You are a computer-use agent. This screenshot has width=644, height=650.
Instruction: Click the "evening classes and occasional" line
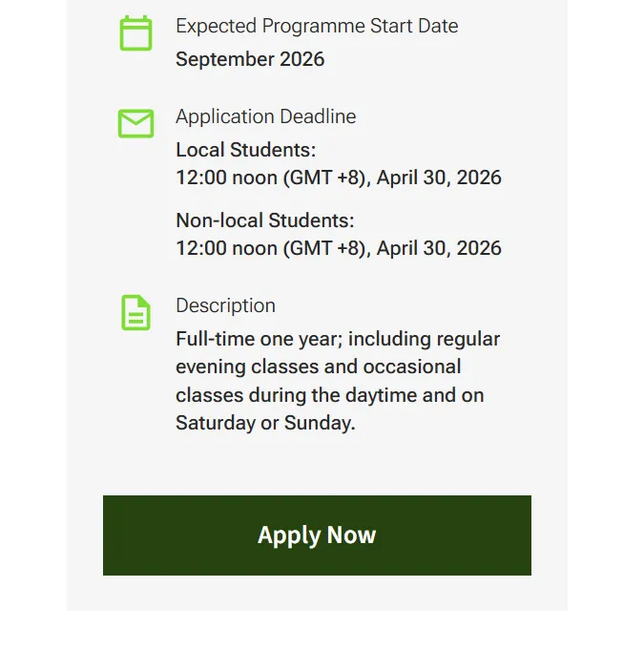pyautogui.click(x=318, y=367)
